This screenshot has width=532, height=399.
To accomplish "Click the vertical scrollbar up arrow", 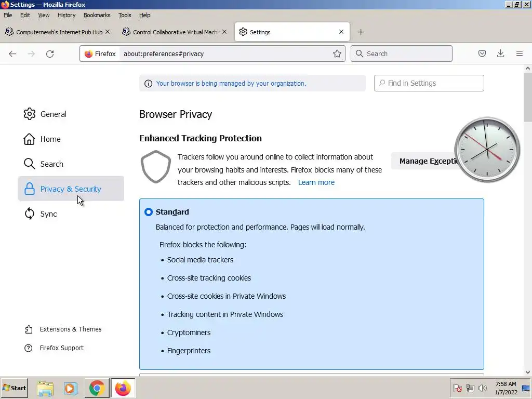I will click(528, 69).
